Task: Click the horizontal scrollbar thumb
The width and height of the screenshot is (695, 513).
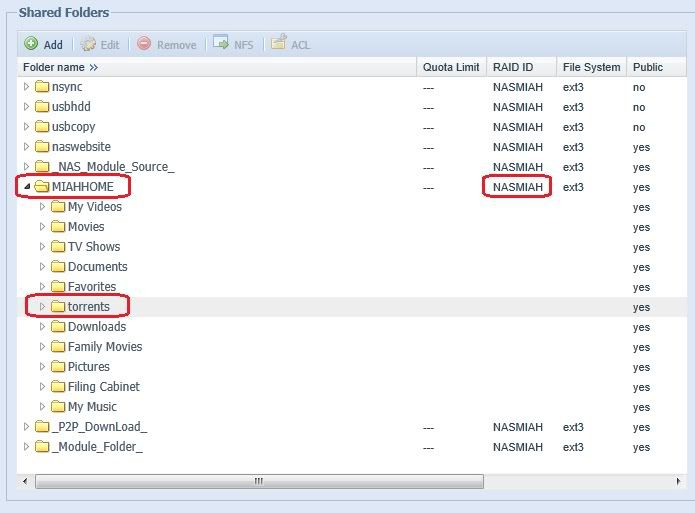Action: [259, 481]
